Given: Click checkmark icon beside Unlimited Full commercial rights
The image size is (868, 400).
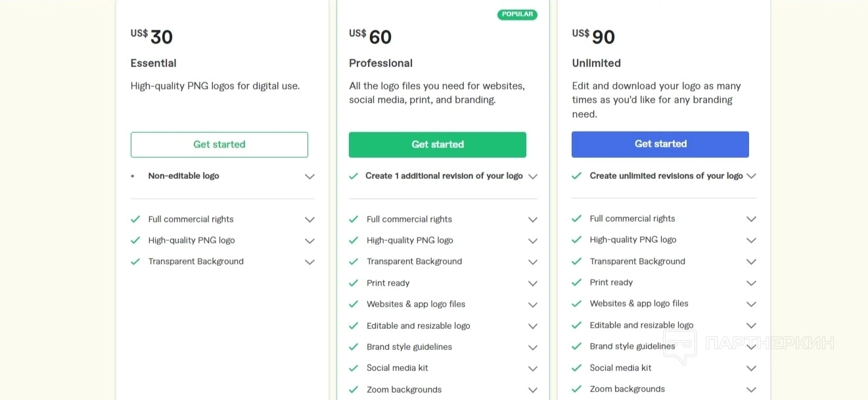Looking at the screenshot, I should coord(576,218).
